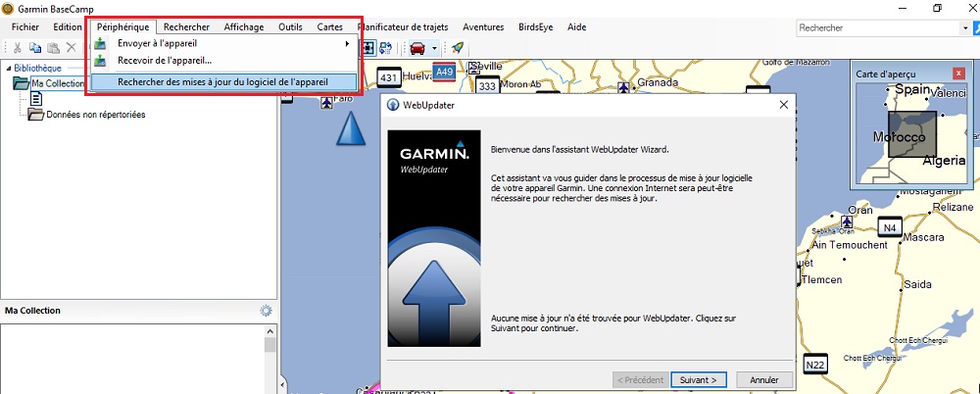Focus the Rechercher search field
980x394 pixels.
click(879, 28)
